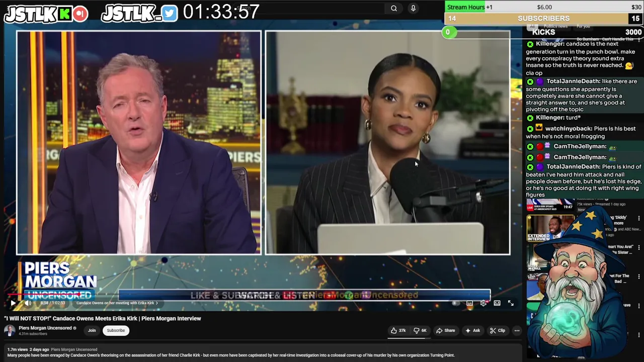
Task: Create a Clip with the scissors button
Action: 498,330
